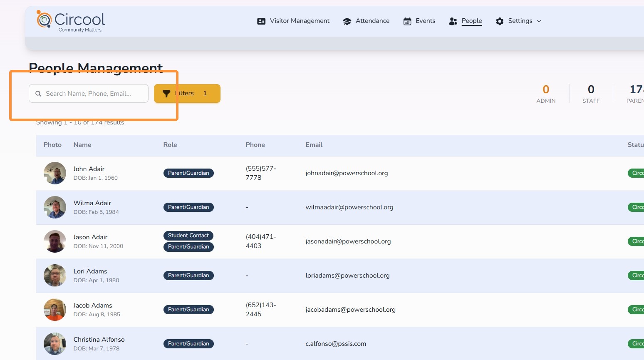Select the name Wilma Adair

(x=92, y=203)
